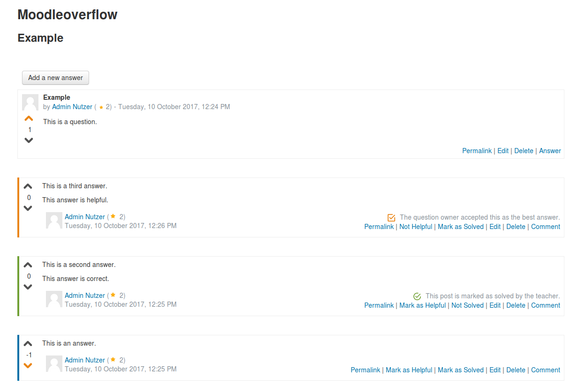The height and width of the screenshot is (392, 570).
Task: Downvote the Example question post
Action: (x=29, y=140)
